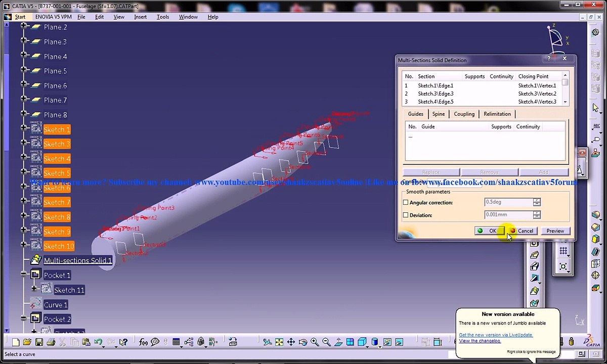Open the Insert menu
This screenshot has width=607, height=364.
(x=140, y=17)
